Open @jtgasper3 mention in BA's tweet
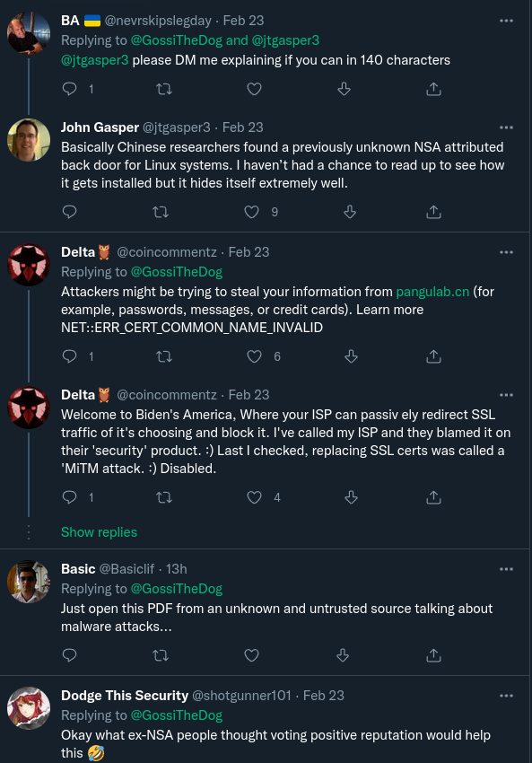This screenshot has height=763, width=532. point(95,60)
